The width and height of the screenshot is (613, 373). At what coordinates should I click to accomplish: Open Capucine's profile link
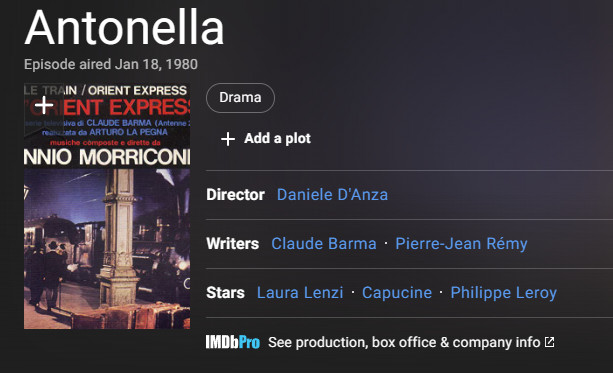pos(397,293)
